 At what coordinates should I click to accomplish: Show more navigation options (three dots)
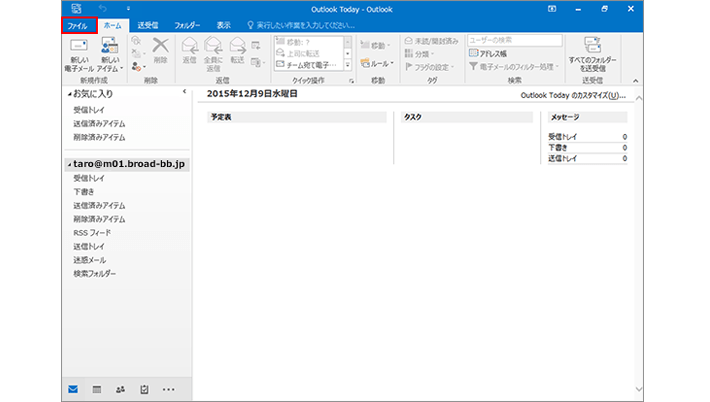[169, 389]
